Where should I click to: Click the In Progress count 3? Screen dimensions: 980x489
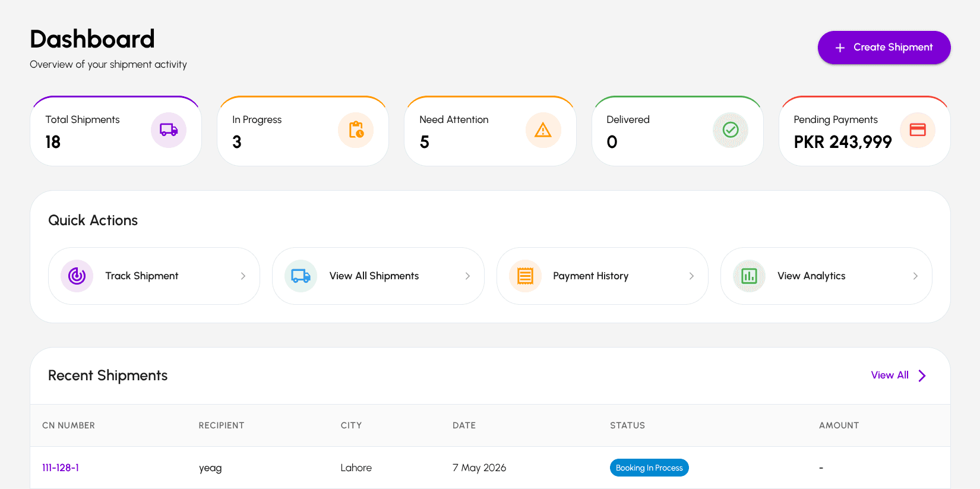(237, 142)
